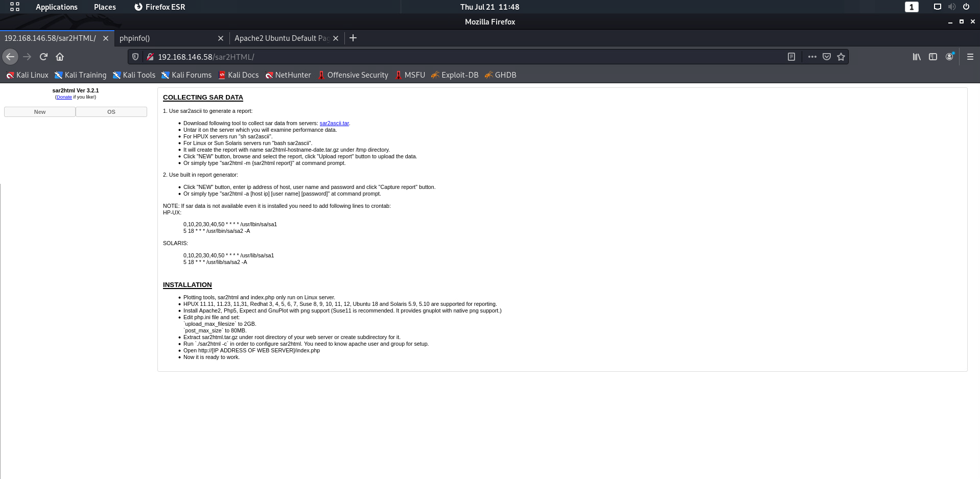
Task: Click the line 'Untar it on the server'
Action: tap(260, 130)
